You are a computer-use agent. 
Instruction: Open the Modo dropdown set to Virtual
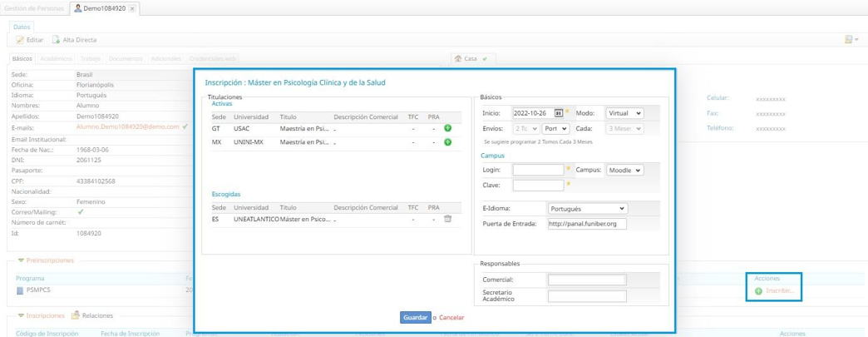point(624,113)
